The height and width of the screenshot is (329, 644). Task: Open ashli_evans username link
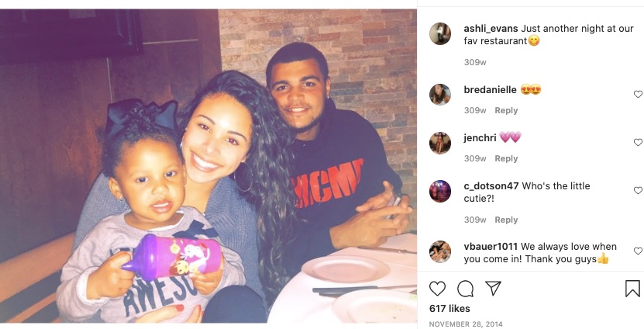491,29
